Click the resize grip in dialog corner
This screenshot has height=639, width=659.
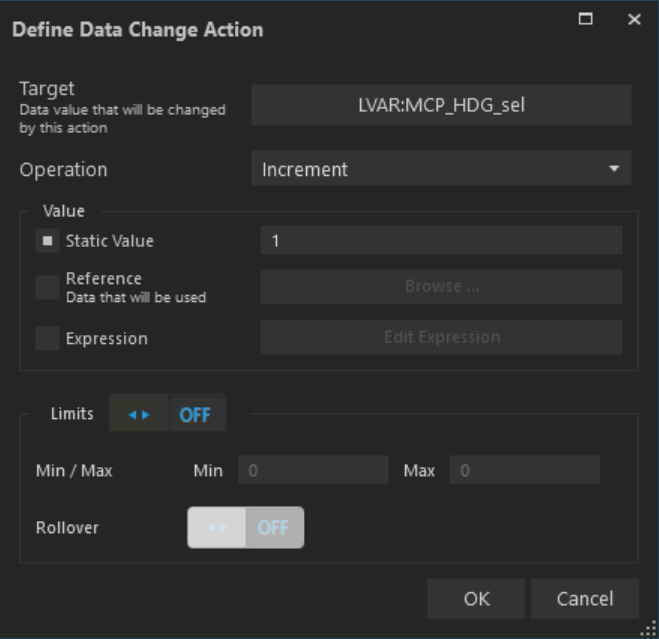[648, 629]
